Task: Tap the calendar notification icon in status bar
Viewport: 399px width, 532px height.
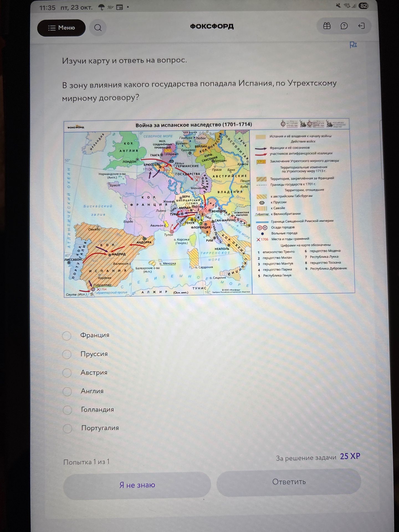Action: (x=119, y=7)
